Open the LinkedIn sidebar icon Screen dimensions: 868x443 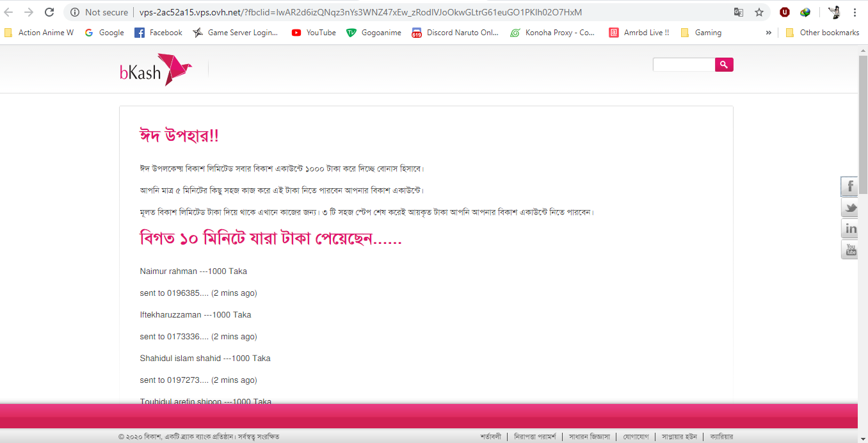[849, 229]
